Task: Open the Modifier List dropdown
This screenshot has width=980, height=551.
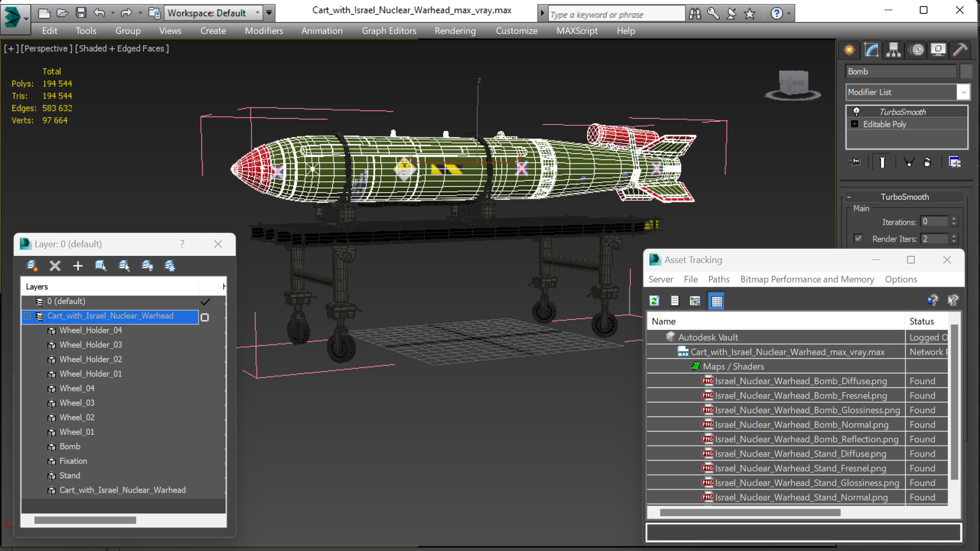Action: [x=963, y=92]
